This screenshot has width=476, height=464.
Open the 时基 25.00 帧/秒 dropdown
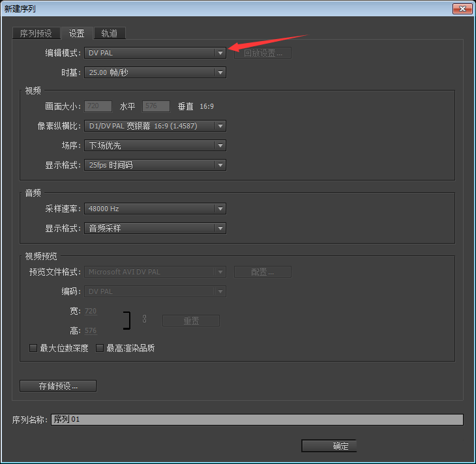[x=155, y=72]
